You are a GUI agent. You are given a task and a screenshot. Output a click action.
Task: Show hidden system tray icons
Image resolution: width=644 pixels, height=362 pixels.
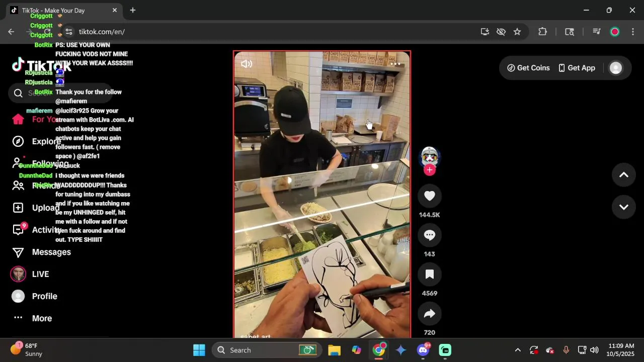point(517,350)
